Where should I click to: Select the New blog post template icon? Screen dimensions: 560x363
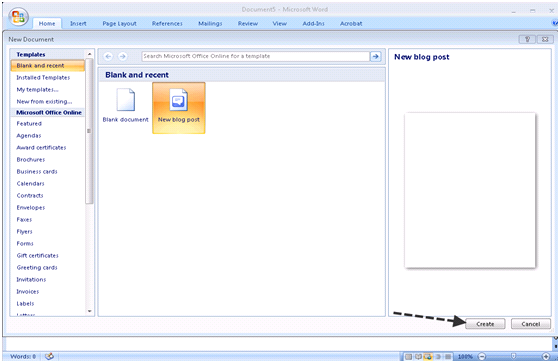tap(179, 108)
